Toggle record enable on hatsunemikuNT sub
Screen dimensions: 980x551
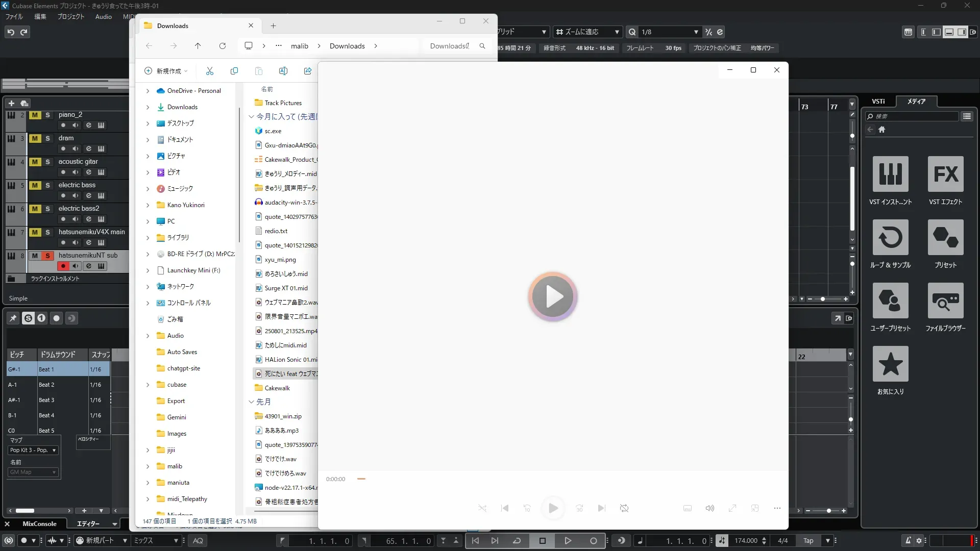pos(63,266)
